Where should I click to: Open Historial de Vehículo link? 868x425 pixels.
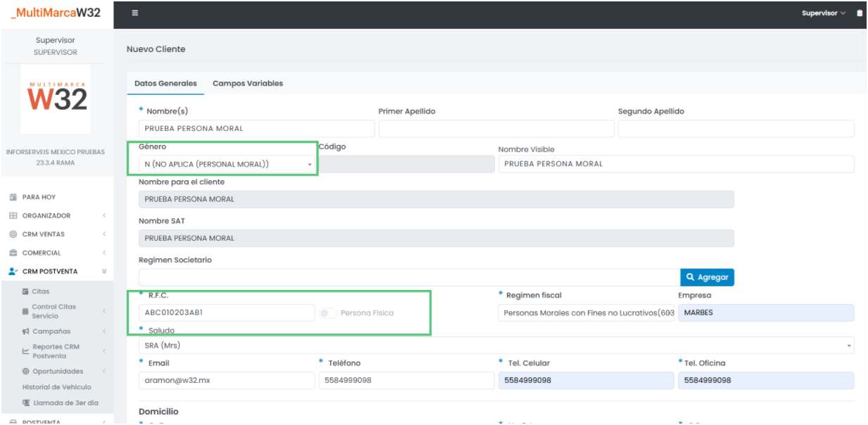(56, 387)
